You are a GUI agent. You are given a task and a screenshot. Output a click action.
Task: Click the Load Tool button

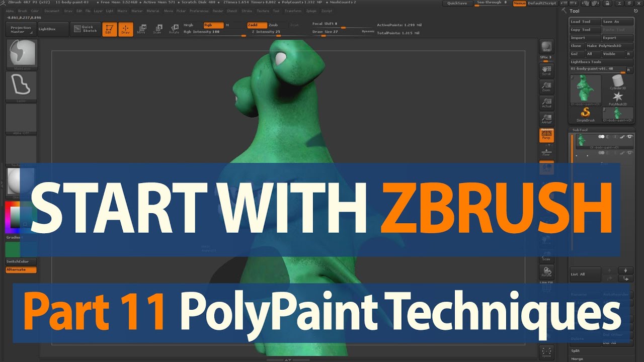click(x=585, y=22)
